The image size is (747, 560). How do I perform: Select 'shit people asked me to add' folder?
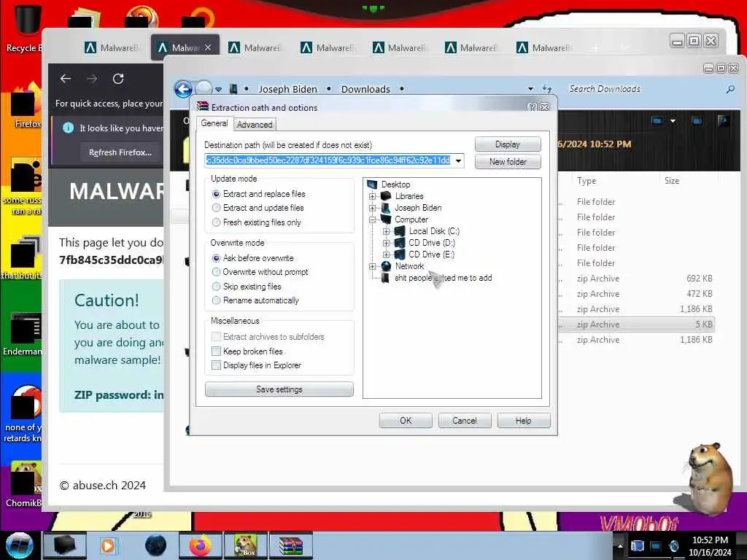pos(443,278)
